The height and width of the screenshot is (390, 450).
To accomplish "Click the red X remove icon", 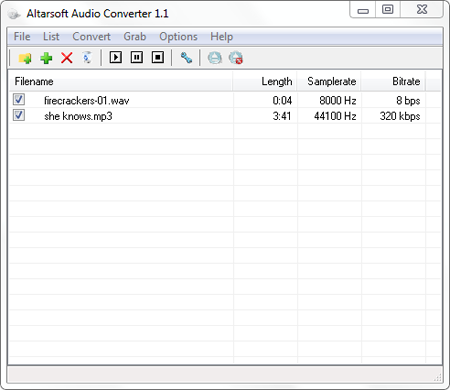I will [x=67, y=58].
